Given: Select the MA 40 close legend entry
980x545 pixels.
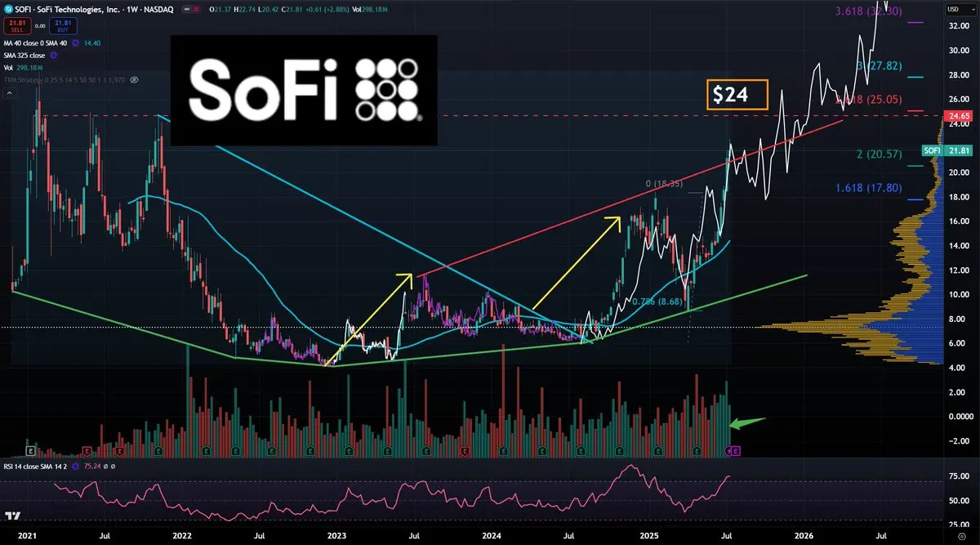Looking at the screenshot, I should 35,42.
